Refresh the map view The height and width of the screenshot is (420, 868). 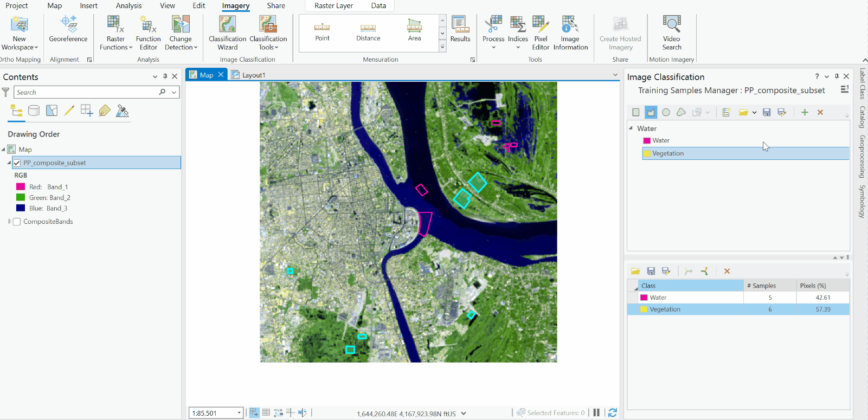point(612,413)
